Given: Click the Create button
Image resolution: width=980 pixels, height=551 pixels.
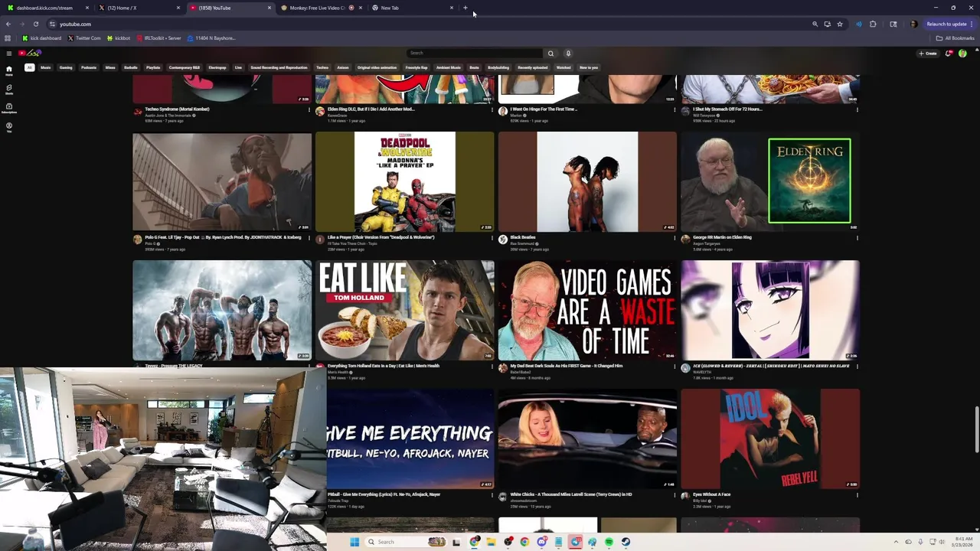Looking at the screenshot, I should (x=927, y=53).
